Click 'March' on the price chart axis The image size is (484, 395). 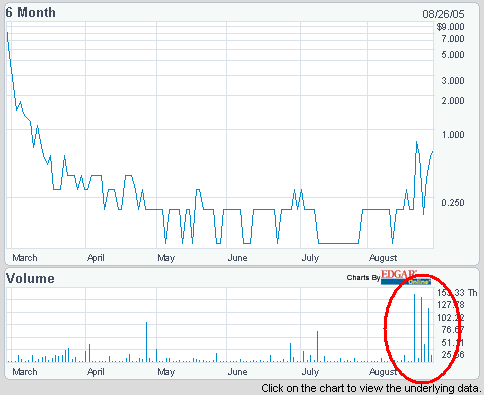tap(25, 258)
